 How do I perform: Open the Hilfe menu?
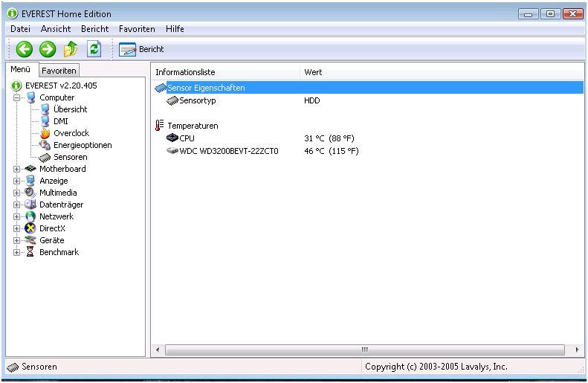[x=175, y=29]
